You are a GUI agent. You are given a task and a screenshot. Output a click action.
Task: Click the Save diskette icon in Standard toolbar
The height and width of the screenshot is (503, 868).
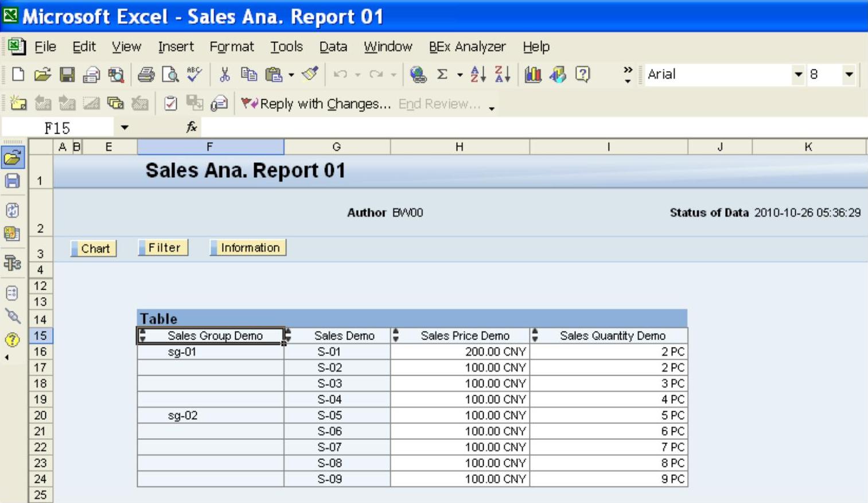coord(67,74)
